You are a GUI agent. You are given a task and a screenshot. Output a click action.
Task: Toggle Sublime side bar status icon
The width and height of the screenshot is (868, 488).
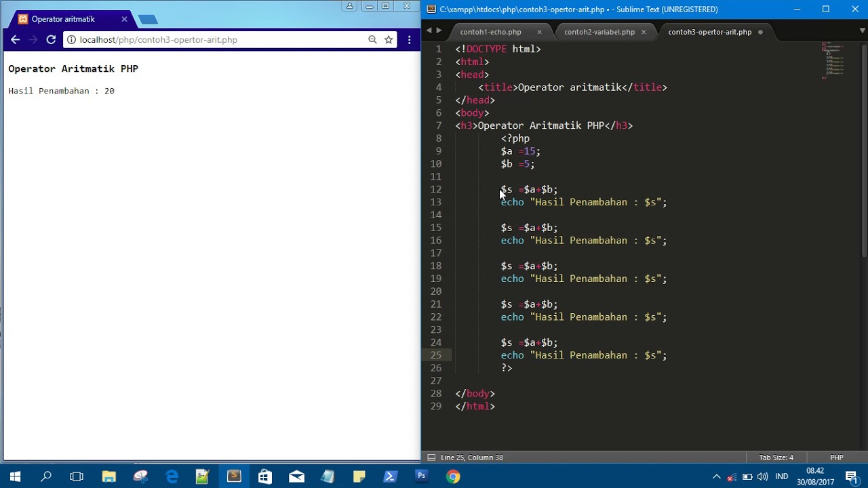pos(431,457)
